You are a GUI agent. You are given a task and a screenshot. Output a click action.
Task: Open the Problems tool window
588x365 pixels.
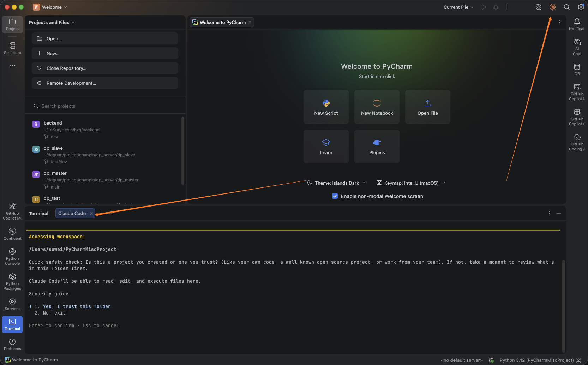[x=12, y=345]
